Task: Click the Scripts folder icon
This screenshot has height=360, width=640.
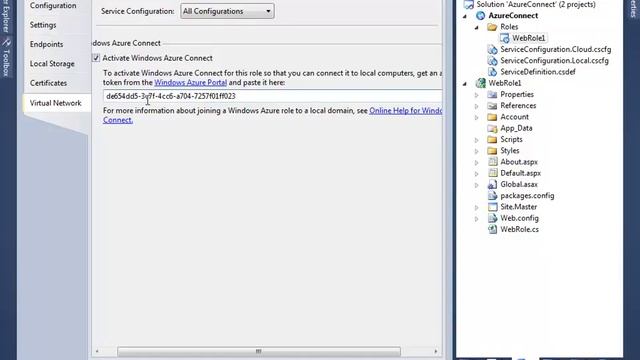Action: coord(492,140)
